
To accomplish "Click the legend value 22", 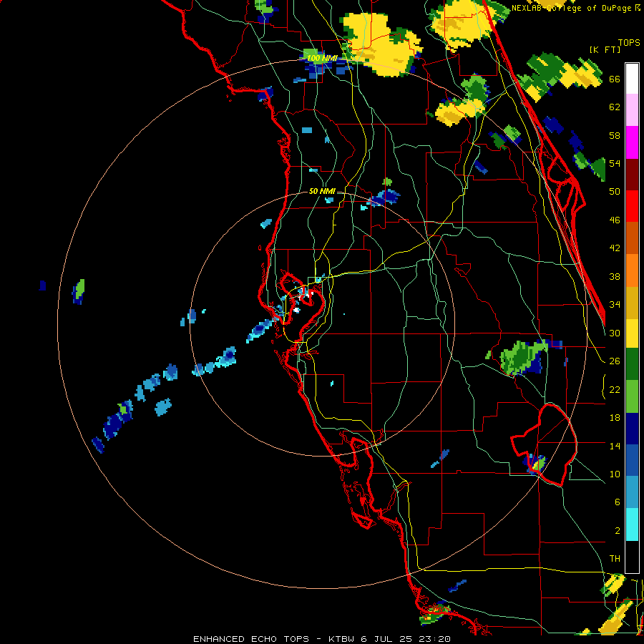I will [x=615, y=390].
